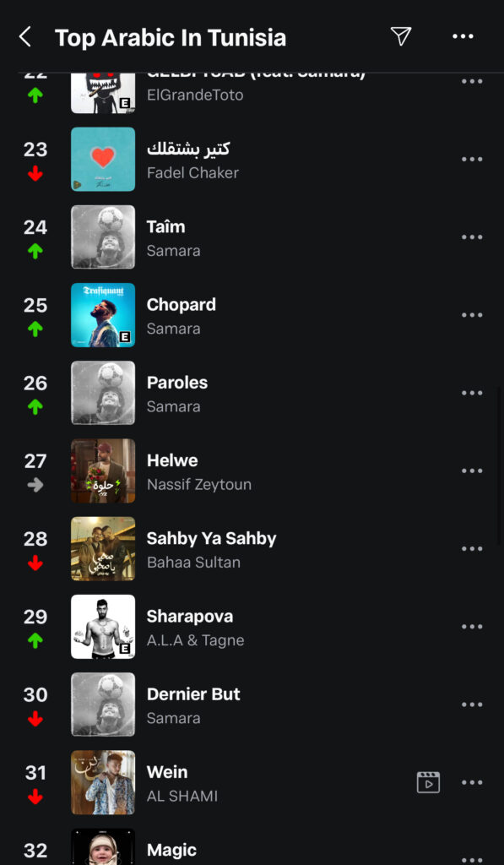This screenshot has width=504, height=865.
Task: Open more options for Sahby Ya Sahby
Action: tap(472, 549)
